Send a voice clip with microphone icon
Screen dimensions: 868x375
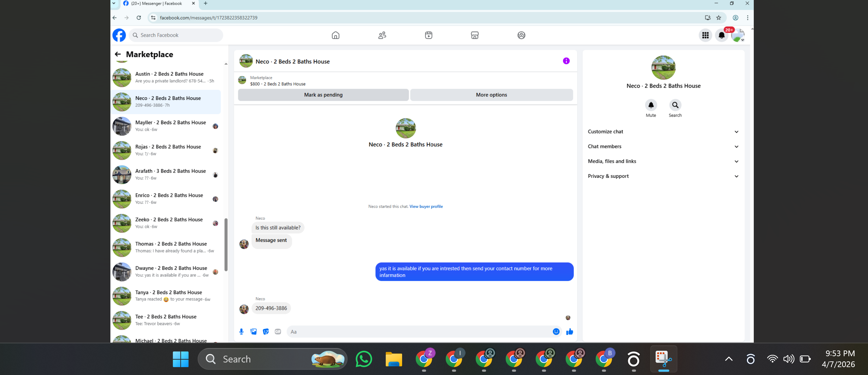coord(241,332)
